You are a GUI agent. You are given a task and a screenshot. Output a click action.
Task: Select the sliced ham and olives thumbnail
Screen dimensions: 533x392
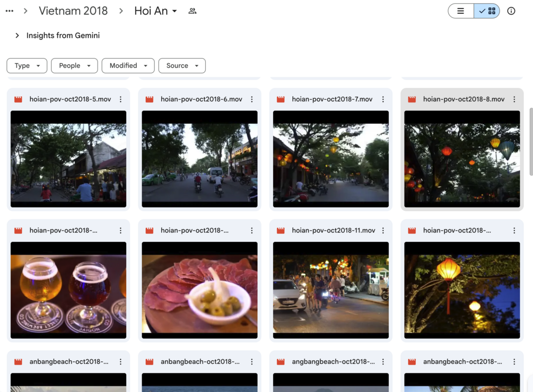coord(199,290)
